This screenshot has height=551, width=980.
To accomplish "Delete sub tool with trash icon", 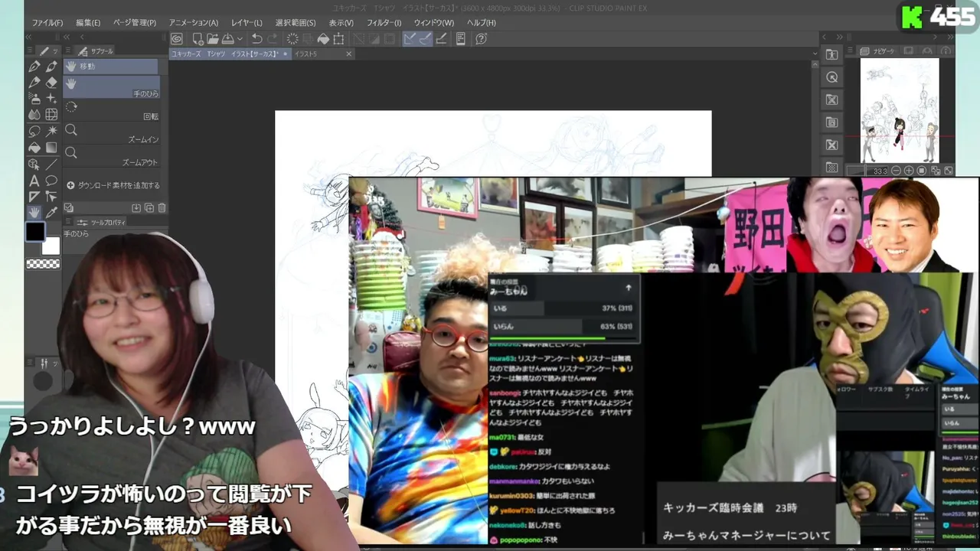I will pos(162,207).
